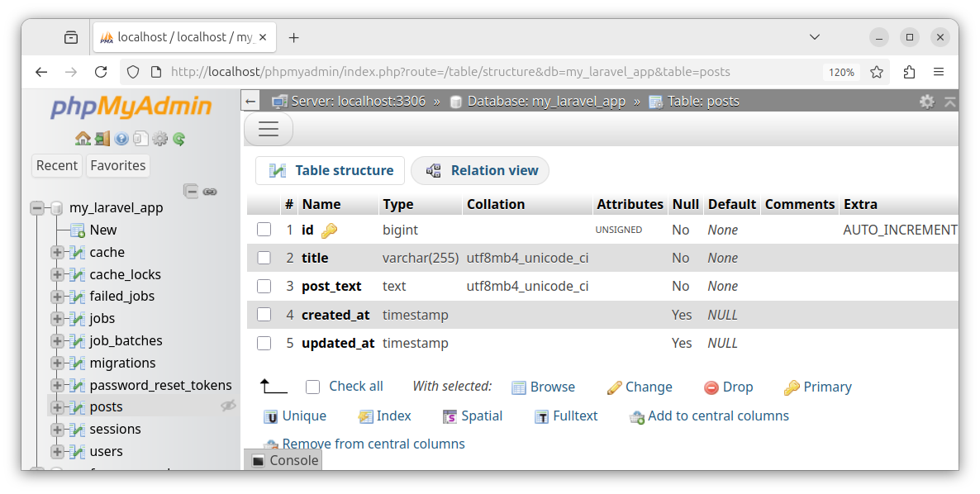980x494 pixels.
Task: Toggle link with main panel chain icon
Action: [211, 192]
